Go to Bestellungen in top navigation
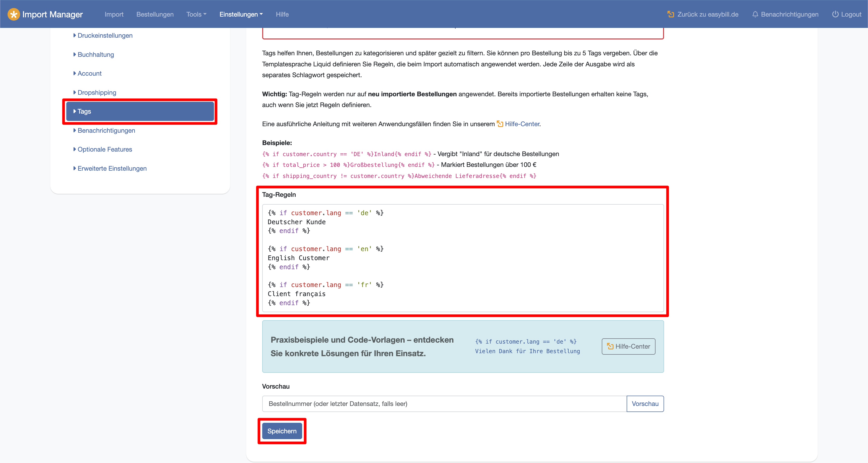This screenshot has height=463, width=868. (x=155, y=14)
